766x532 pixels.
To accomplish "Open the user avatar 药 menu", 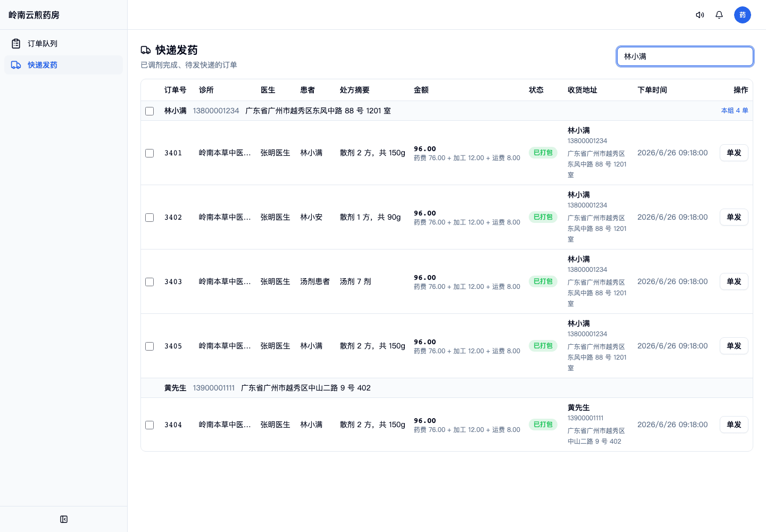I will 743,15.
